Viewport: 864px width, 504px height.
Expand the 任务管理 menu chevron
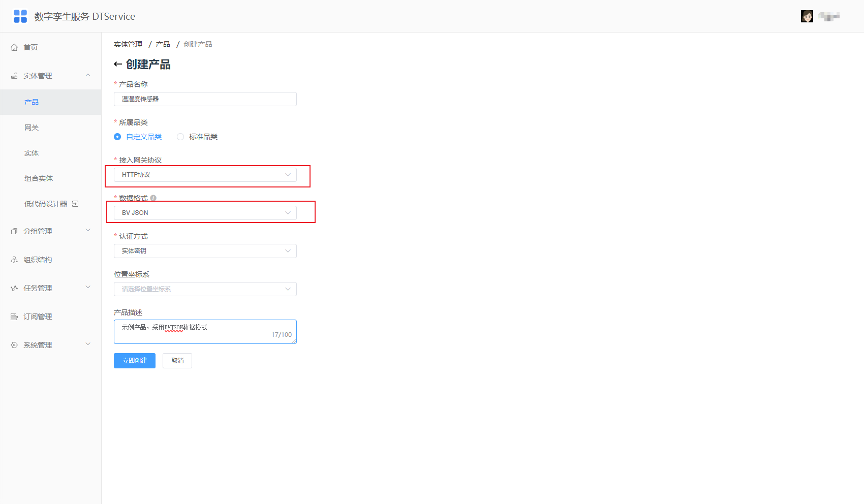coord(88,288)
